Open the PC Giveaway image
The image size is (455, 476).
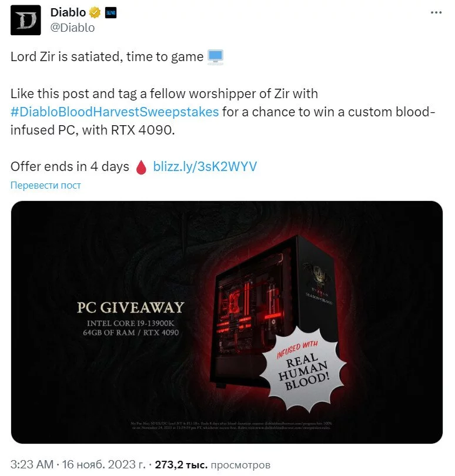tap(226, 322)
